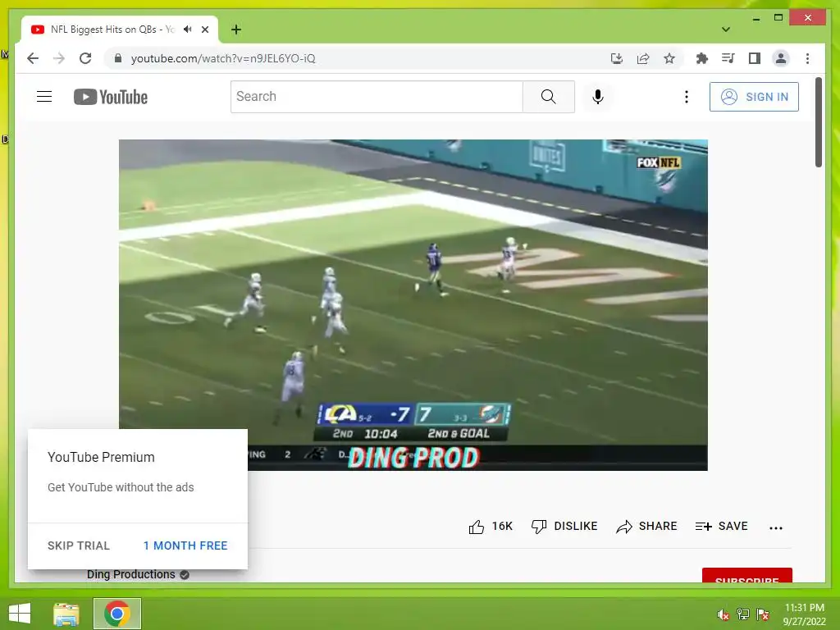840x630 pixels.
Task: Click the DISLIKE button
Action: [564, 527]
